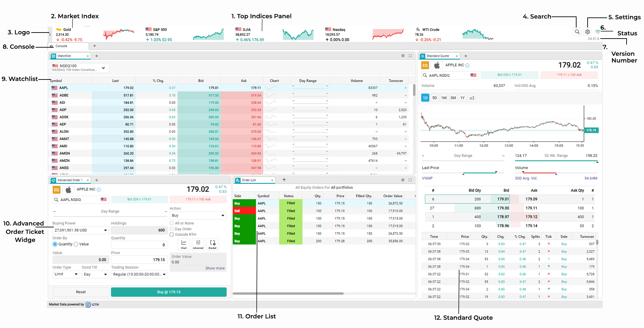Select the Value radio button

[76, 244]
